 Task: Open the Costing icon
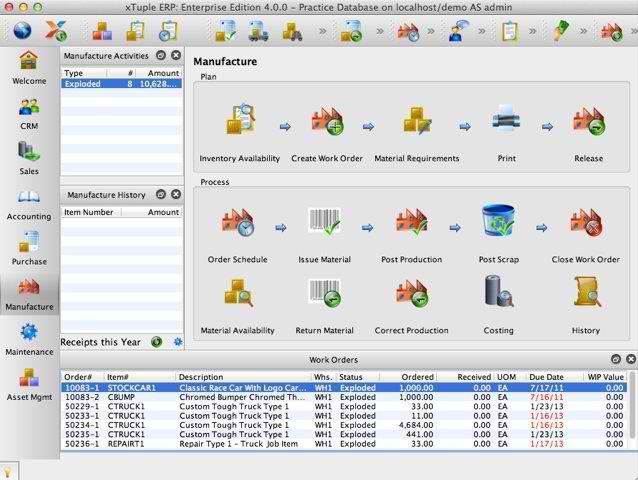pyautogui.click(x=499, y=291)
